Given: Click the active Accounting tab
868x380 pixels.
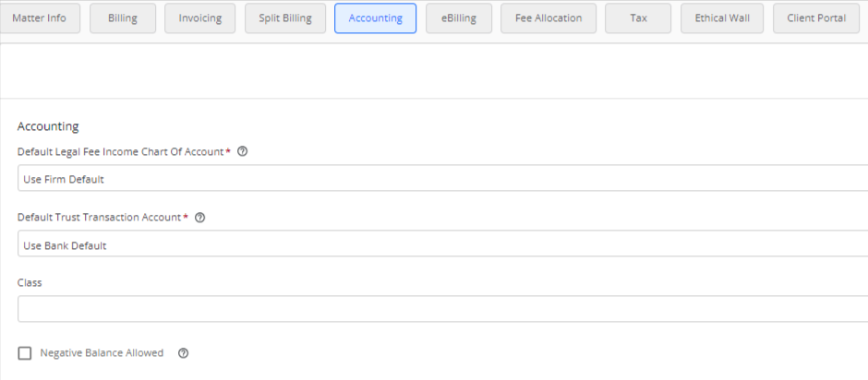Looking at the screenshot, I should (x=375, y=18).
